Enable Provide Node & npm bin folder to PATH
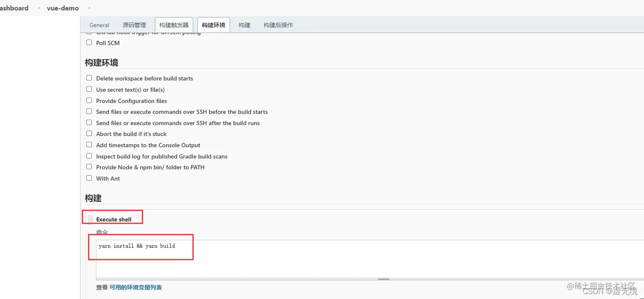644x299 pixels. click(x=89, y=167)
